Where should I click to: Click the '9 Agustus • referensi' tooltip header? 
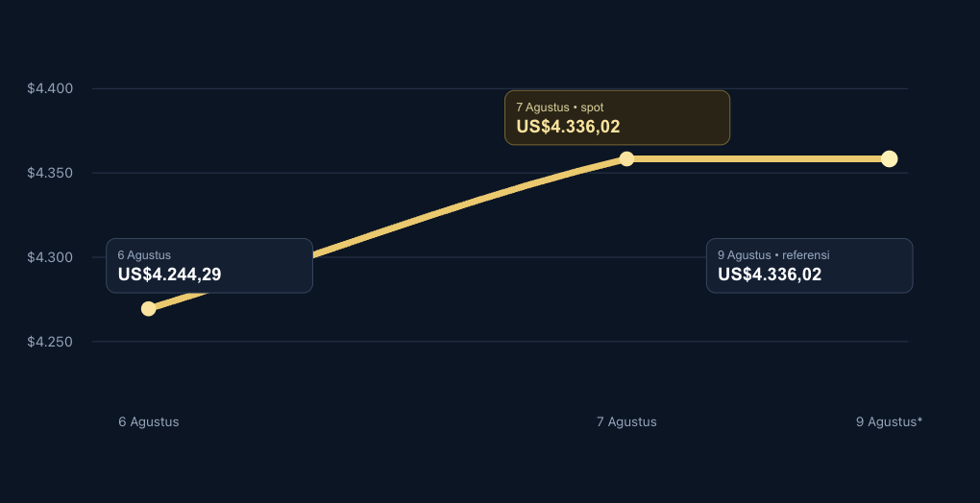(773, 255)
